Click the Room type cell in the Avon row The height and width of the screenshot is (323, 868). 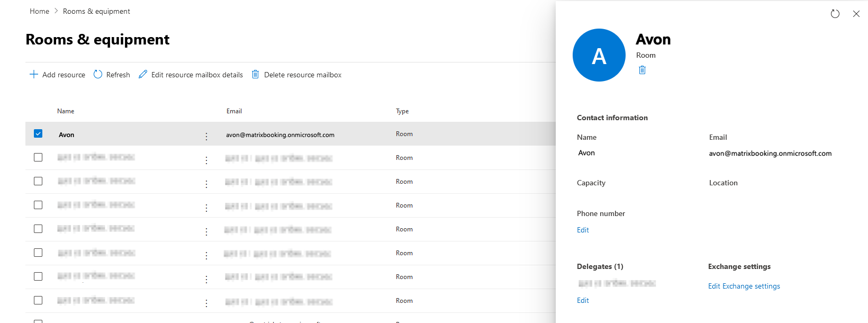[404, 134]
